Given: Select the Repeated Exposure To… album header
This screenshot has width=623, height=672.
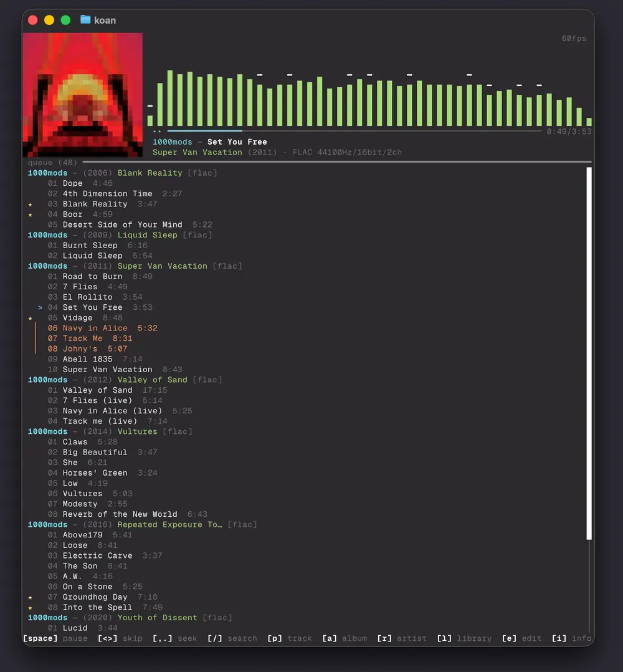Looking at the screenshot, I should pyautogui.click(x=142, y=525).
